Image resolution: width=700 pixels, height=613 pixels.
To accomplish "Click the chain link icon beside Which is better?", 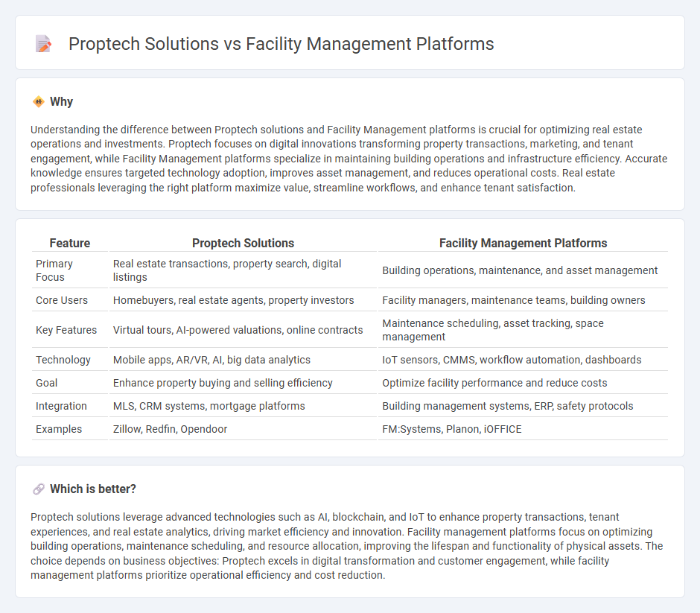I will pos(39,489).
